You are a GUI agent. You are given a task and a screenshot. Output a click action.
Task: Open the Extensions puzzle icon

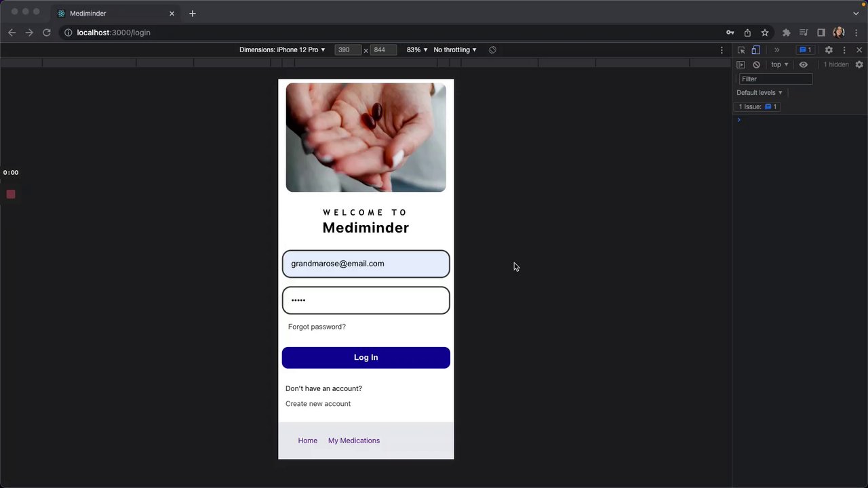pos(787,33)
